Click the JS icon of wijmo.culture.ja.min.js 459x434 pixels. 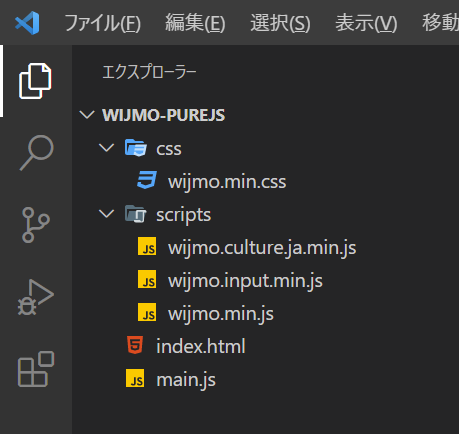147,246
